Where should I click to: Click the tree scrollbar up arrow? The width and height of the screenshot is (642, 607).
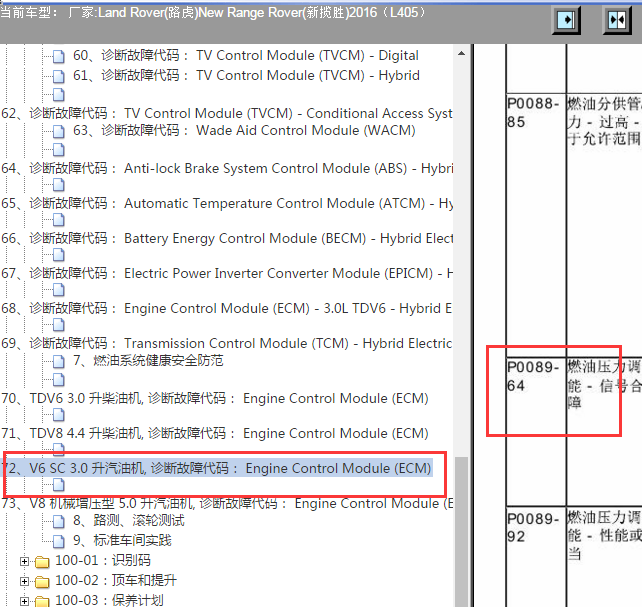[x=461, y=53]
